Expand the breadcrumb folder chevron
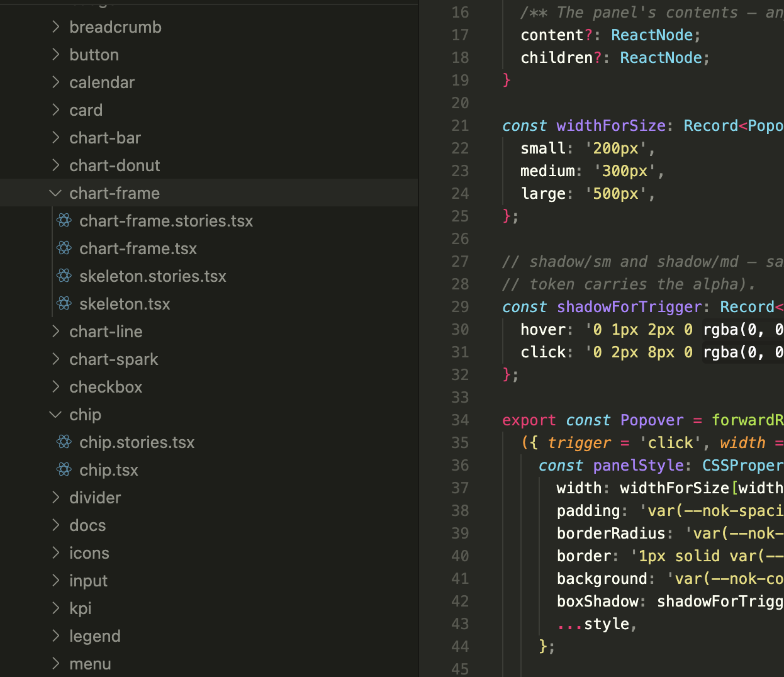Image resolution: width=784 pixels, height=677 pixels. pos(55,26)
